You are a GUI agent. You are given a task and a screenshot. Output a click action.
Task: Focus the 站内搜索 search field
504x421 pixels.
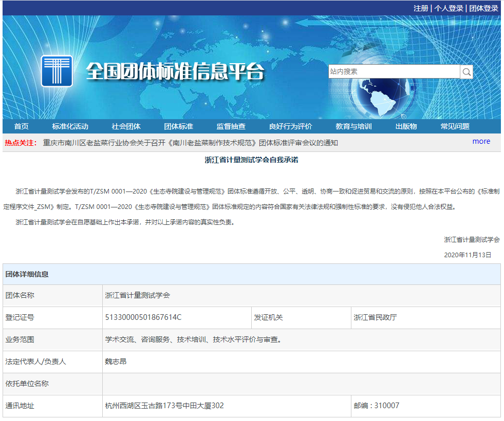[x=394, y=71]
